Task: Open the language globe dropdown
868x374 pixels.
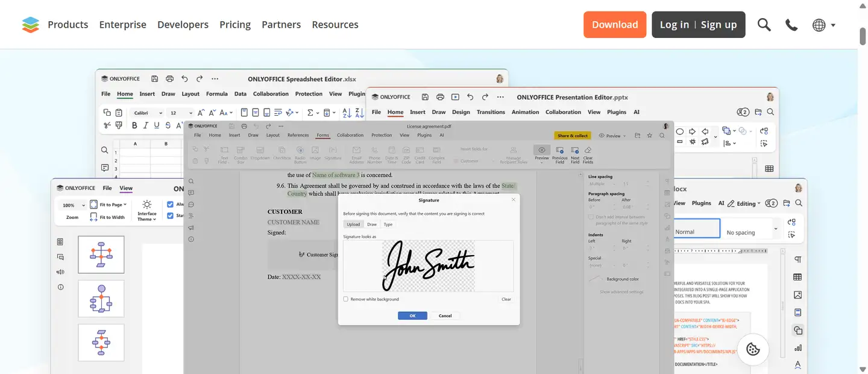Action: point(823,25)
